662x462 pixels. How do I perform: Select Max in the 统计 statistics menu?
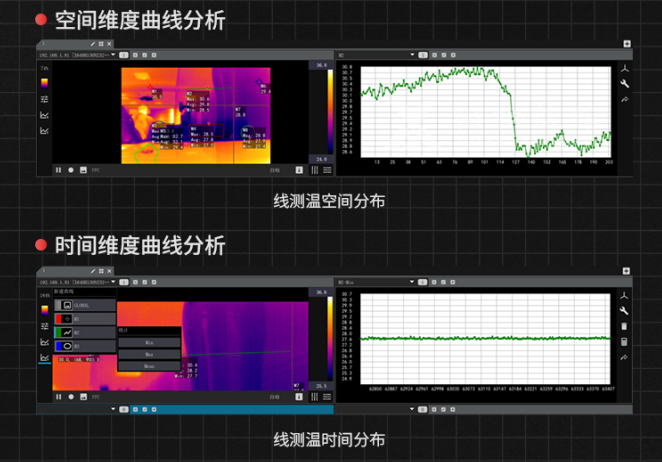[x=149, y=354]
